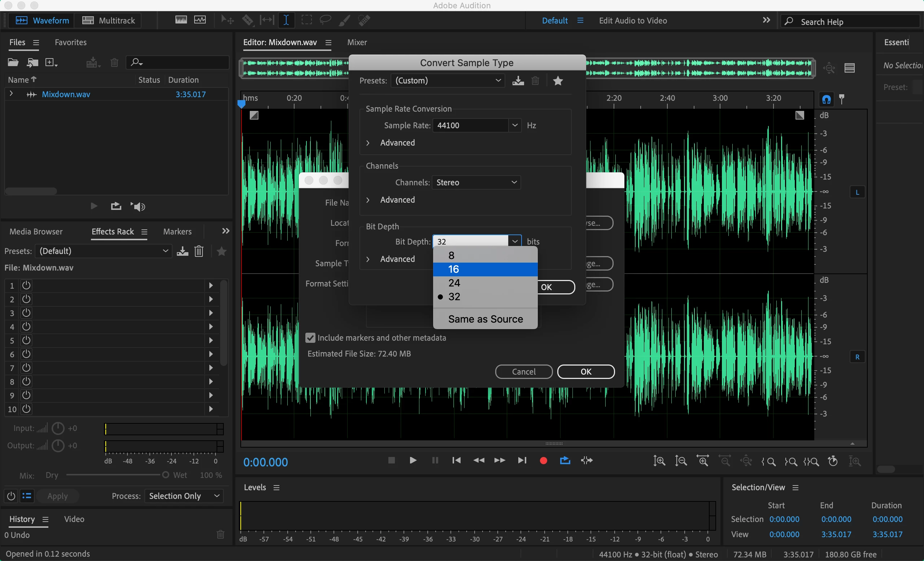This screenshot has height=561, width=924.
Task: Save the sample type preset icon
Action: tap(518, 81)
